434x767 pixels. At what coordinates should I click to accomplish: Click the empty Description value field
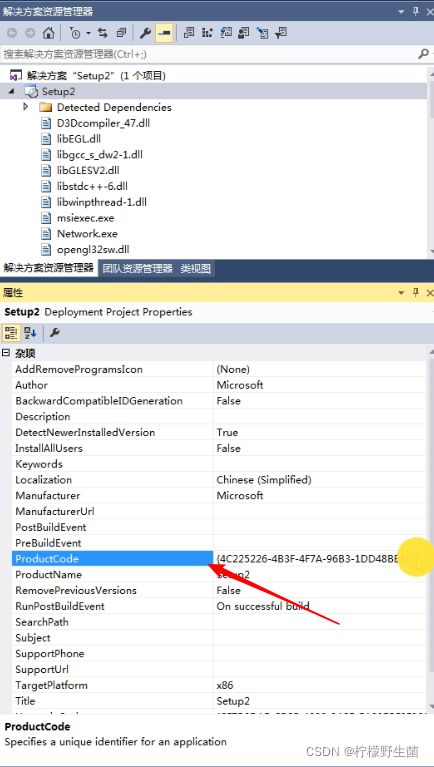coord(320,417)
